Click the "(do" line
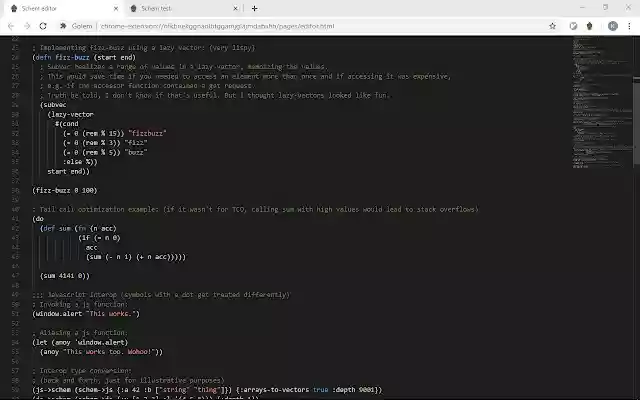This screenshot has width=640, height=400. tap(38, 219)
